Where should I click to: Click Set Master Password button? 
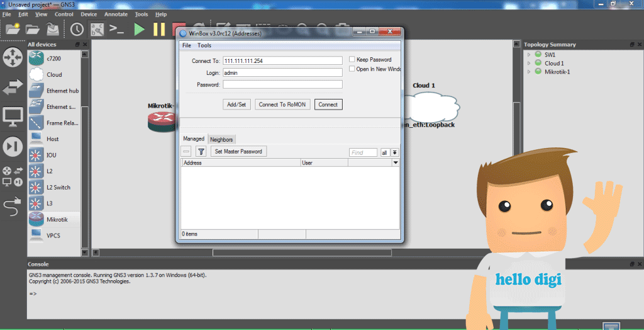238,151
